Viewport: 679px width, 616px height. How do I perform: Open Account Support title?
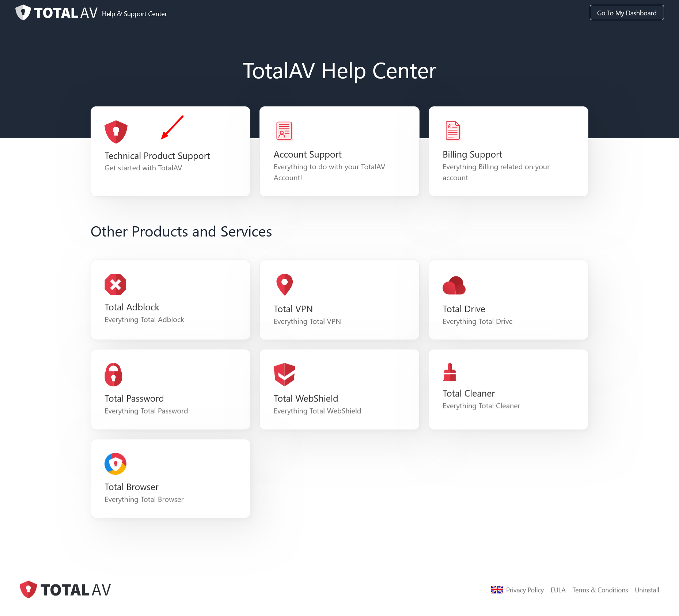point(308,155)
